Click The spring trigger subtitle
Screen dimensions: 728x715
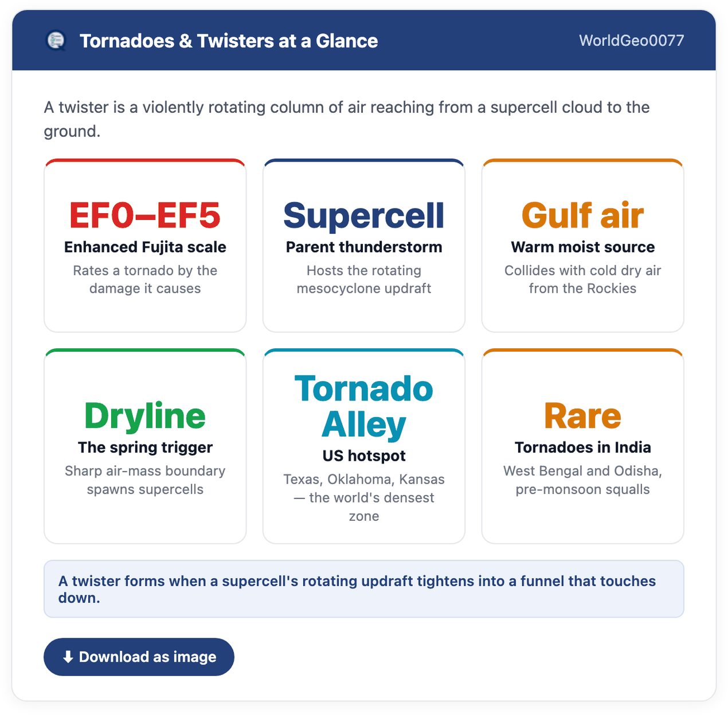pyautogui.click(x=145, y=447)
